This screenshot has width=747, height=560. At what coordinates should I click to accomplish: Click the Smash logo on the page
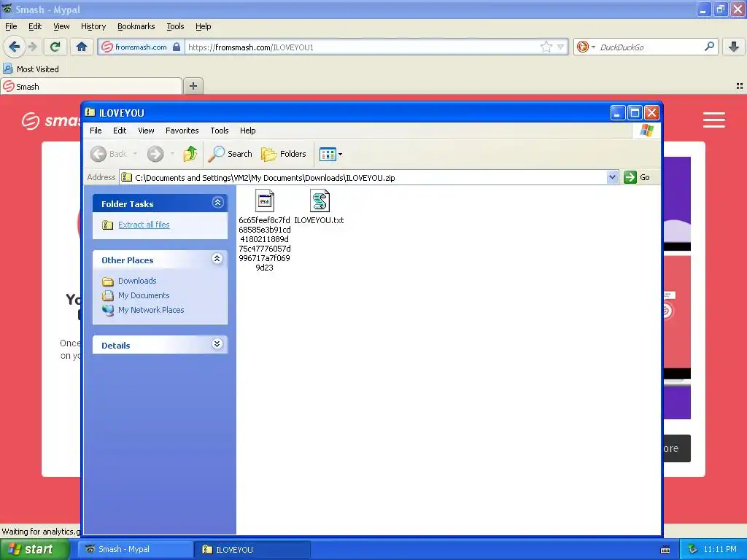pyautogui.click(x=50, y=120)
